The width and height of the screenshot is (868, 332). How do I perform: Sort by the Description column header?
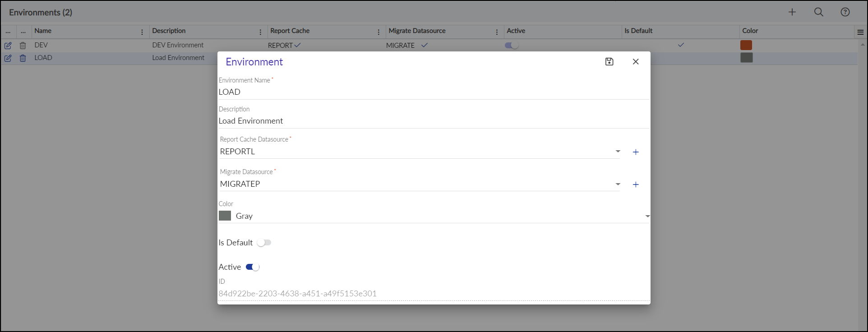point(169,31)
